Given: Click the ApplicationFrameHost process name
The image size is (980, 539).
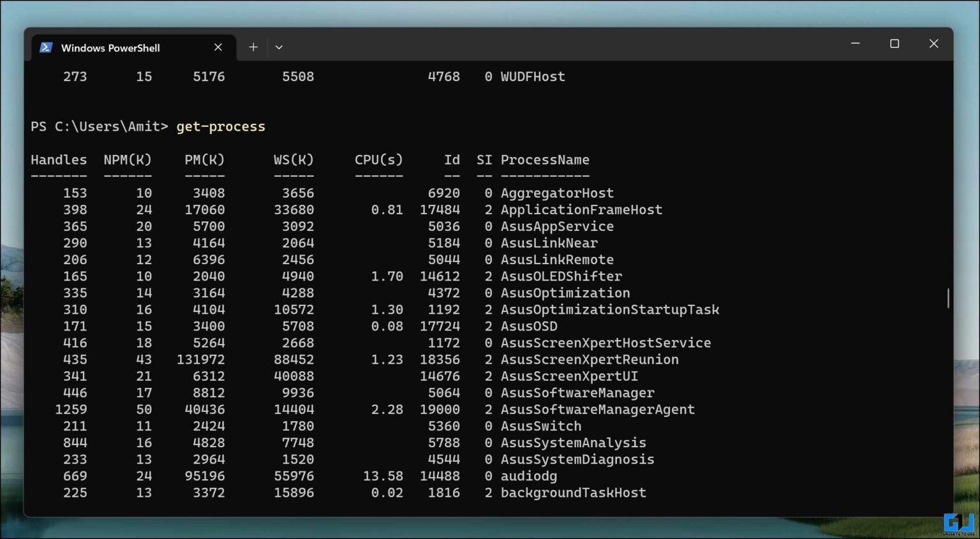Looking at the screenshot, I should click(581, 210).
